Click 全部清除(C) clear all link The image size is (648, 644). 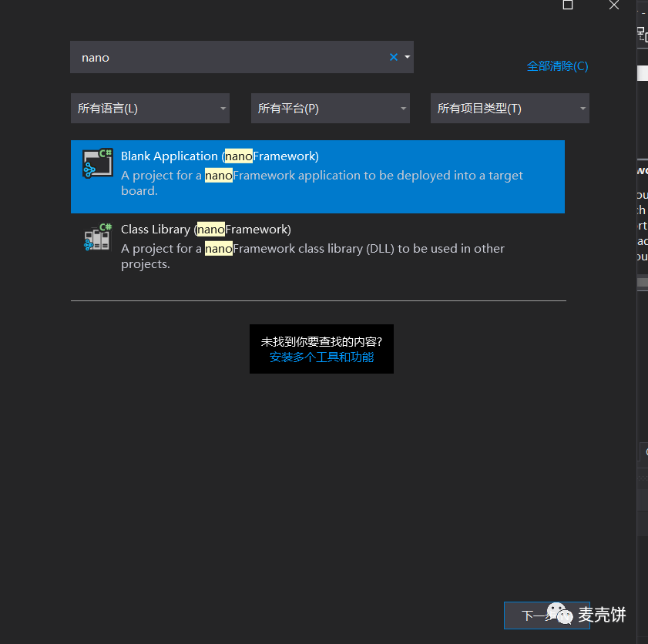click(x=557, y=66)
